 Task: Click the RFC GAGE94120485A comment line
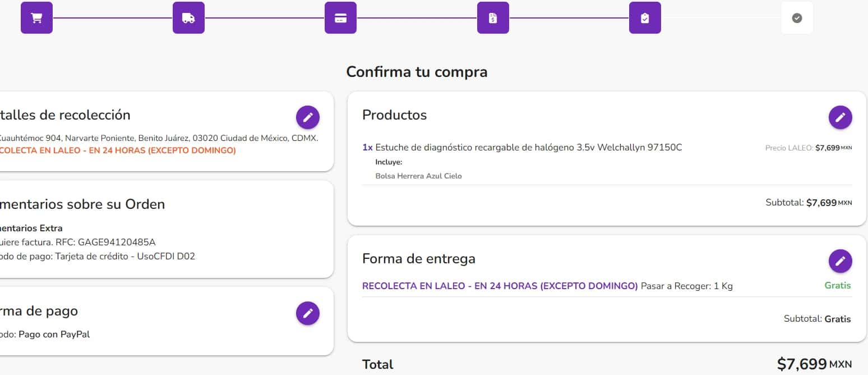(x=77, y=243)
